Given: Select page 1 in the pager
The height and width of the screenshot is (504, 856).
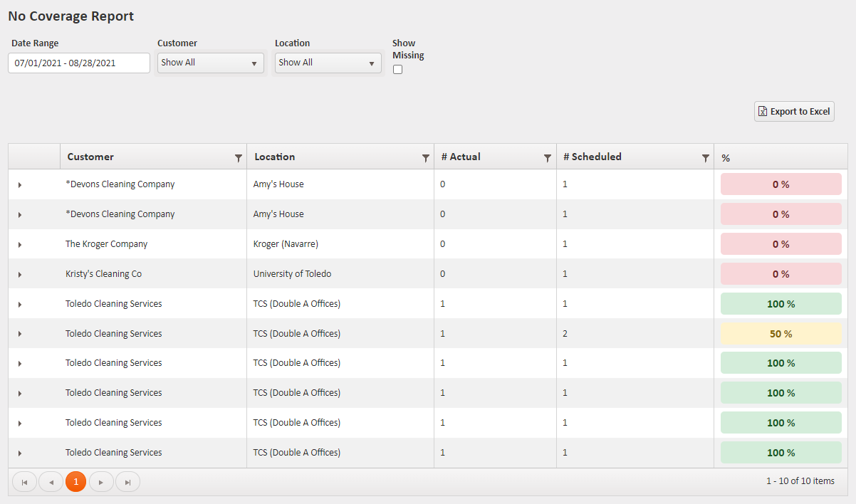Looking at the screenshot, I should (x=75, y=482).
